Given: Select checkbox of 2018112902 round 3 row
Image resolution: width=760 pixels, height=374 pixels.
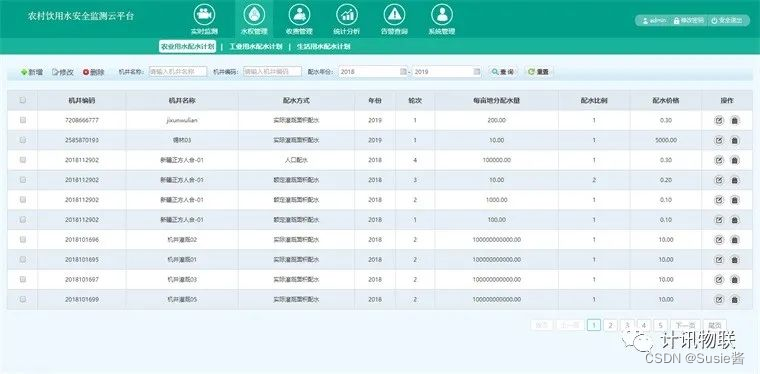Looking at the screenshot, I should (22, 179).
